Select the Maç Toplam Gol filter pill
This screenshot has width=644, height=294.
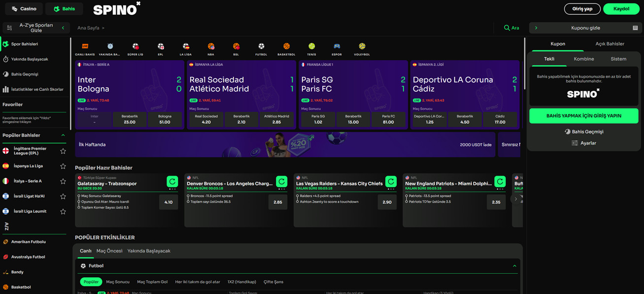tap(152, 282)
